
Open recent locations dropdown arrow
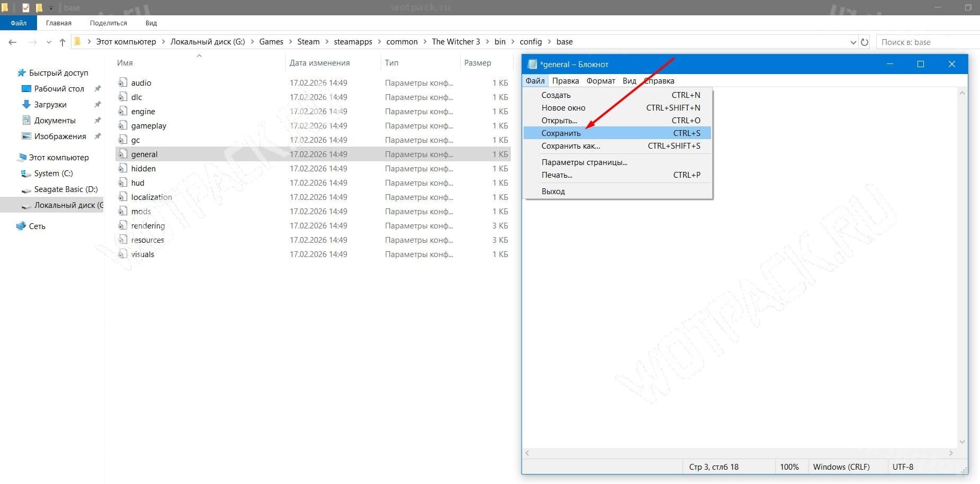pos(49,42)
